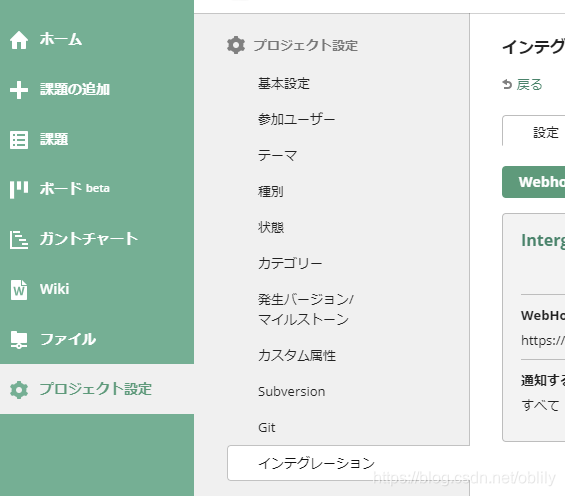Click the すべて notification value
565x496 pixels.
point(540,406)
